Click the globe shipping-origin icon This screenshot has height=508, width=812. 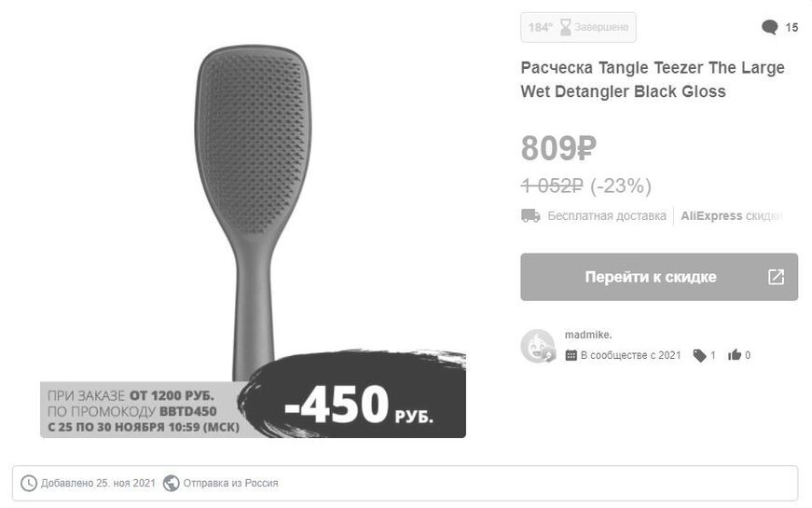click(171, 483)
